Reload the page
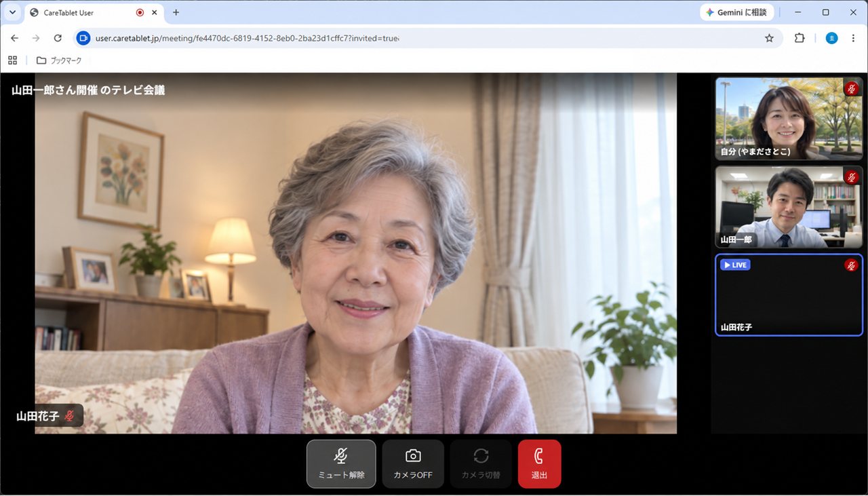Viewport: 868px width, 496px height. [x=58, y=38]
